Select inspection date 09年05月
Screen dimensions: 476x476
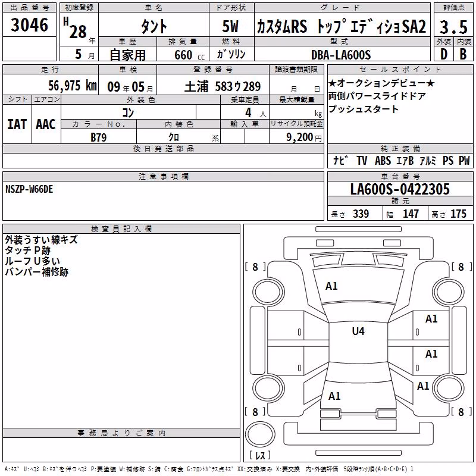tap(130, 87)
